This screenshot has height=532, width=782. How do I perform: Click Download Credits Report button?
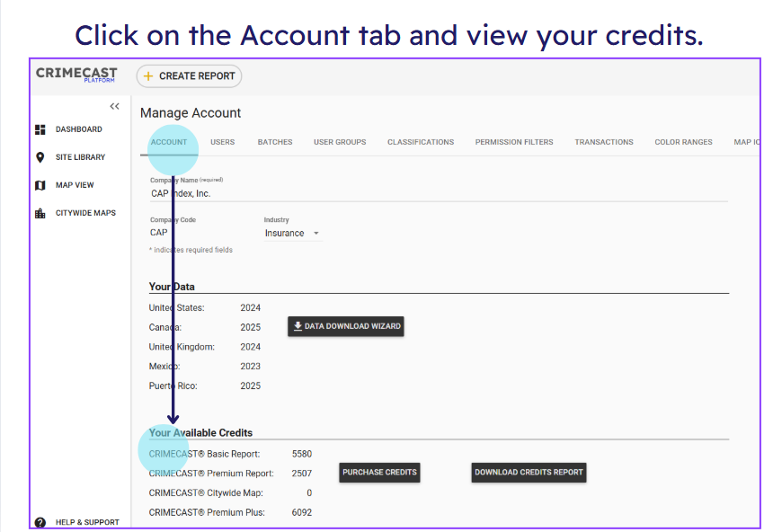tap(529, 472)
